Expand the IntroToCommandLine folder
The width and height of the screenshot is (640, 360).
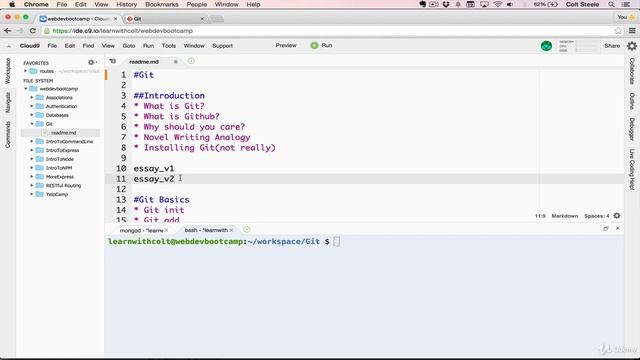[x=32, y=141]
